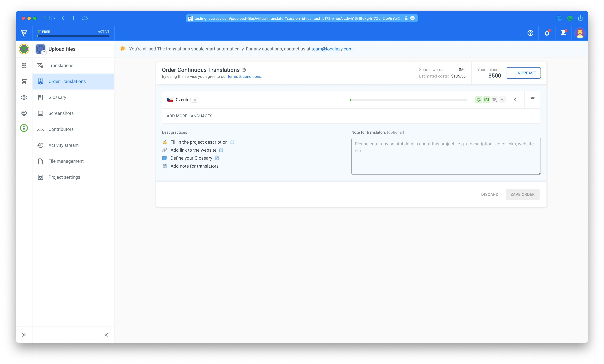Select the spellcheck icon on the Czech row
This screenshot has width=604, height=364.
503,100
